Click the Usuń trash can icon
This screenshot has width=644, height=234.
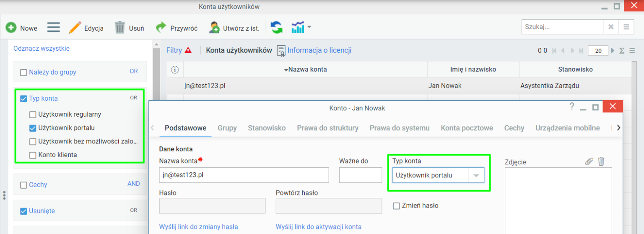[x=120, y=28]
